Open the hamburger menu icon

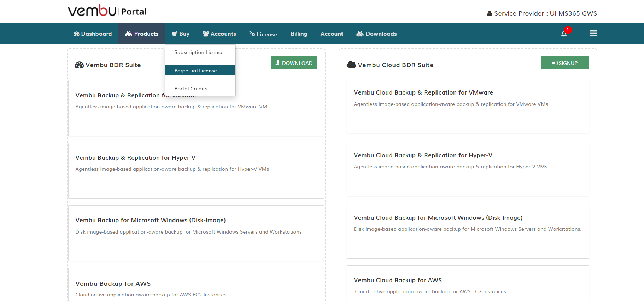pos(593,34)
